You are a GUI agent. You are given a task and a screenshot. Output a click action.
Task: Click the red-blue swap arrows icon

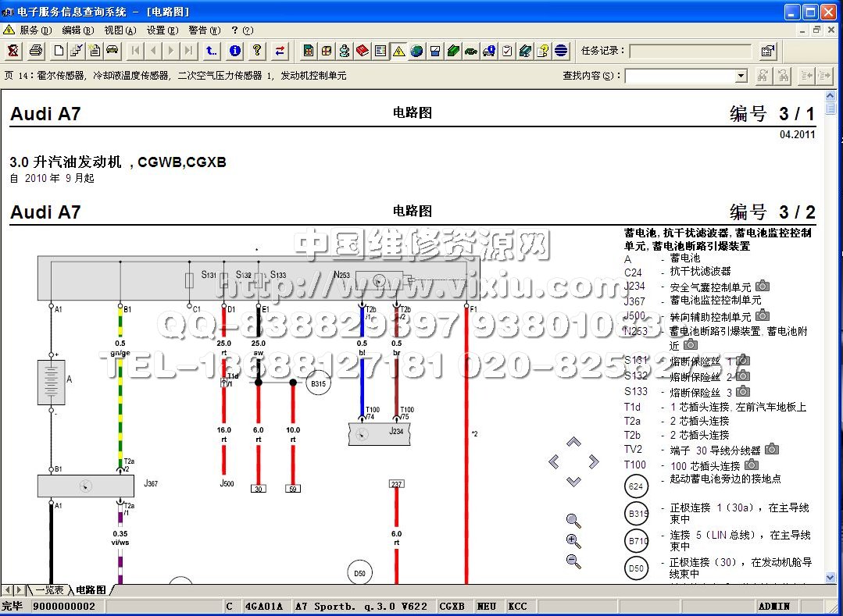point(280,51)
